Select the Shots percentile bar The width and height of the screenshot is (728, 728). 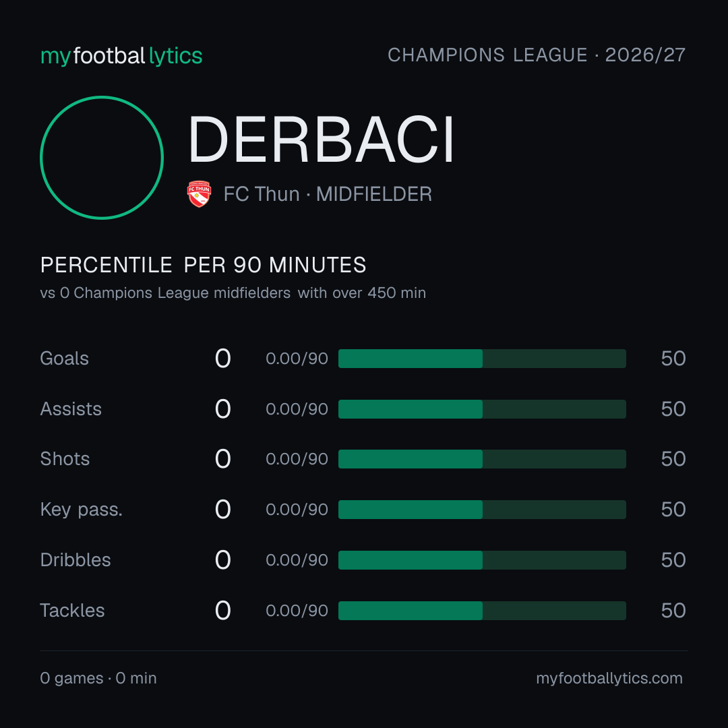[482, 459]
